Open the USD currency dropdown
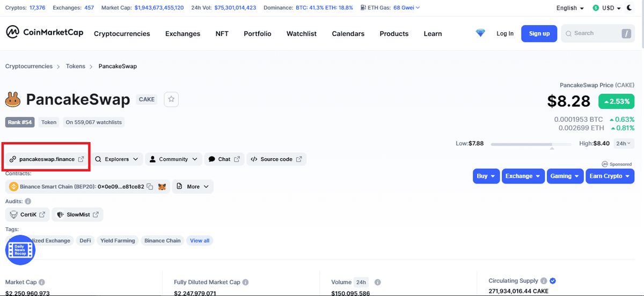 [606, 8]
